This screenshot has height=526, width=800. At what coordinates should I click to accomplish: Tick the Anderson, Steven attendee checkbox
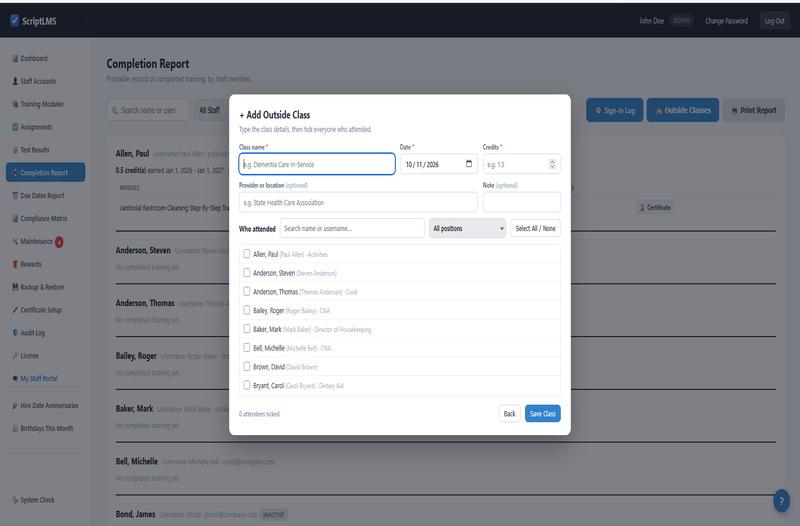click(x=247, y=272)
